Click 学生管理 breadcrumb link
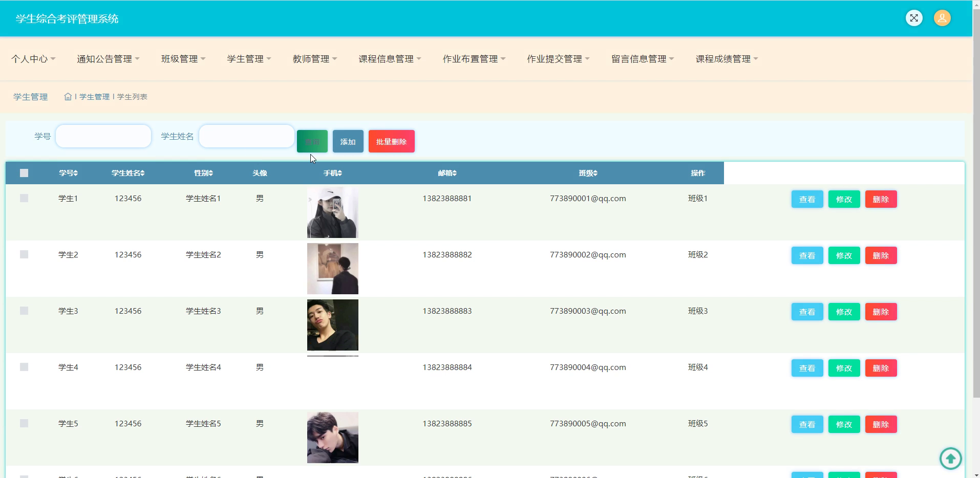This screenshot has height=478, width=980. [95, 97]
